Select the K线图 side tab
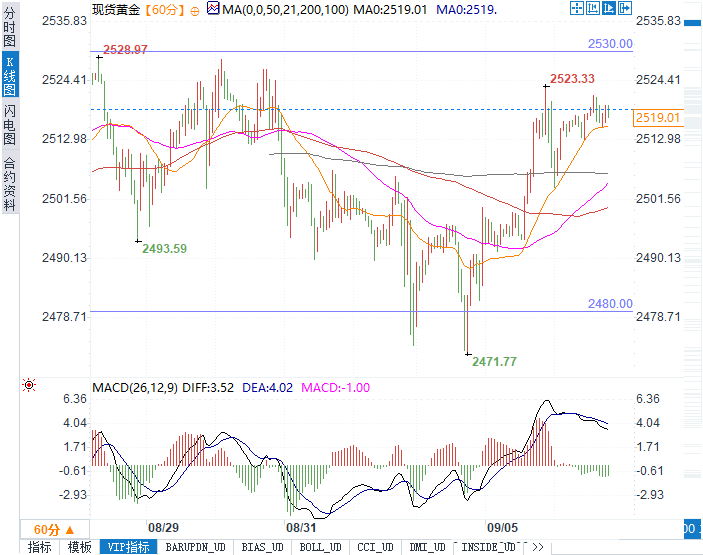Image resolution: width=703 pixels, height=555 pixels. [9, 75]
